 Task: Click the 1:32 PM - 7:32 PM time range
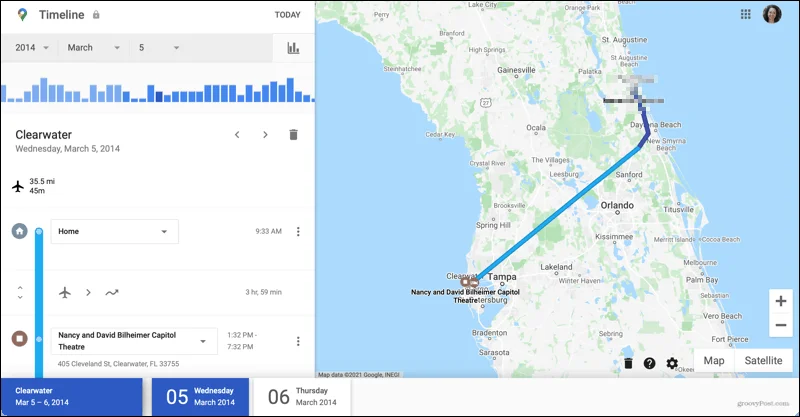pos(240,341)
